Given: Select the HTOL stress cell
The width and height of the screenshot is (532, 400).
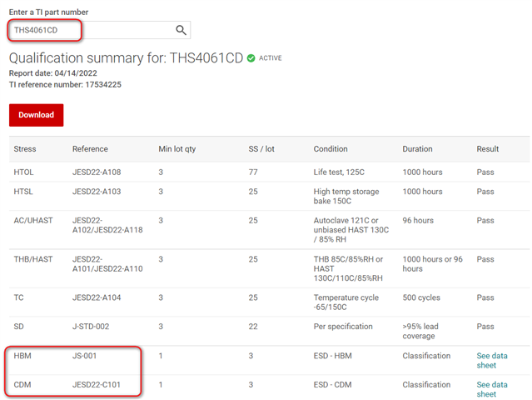Looking at the screenshot, I should coord(24,172).
